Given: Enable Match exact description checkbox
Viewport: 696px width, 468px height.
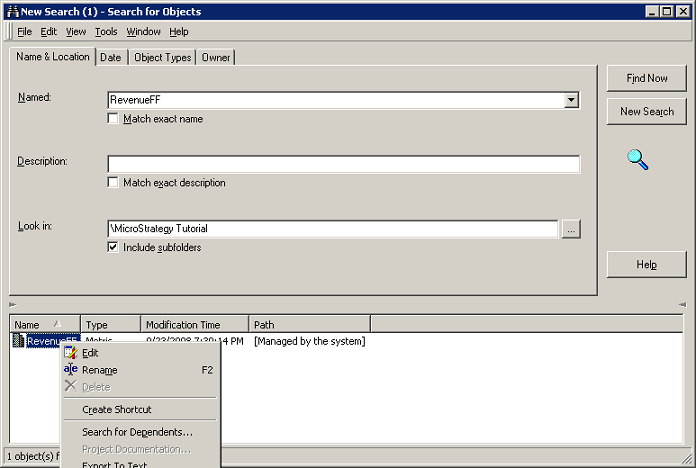Looking at the screenshot, I should pyautogui.click(x=114, y=183).
